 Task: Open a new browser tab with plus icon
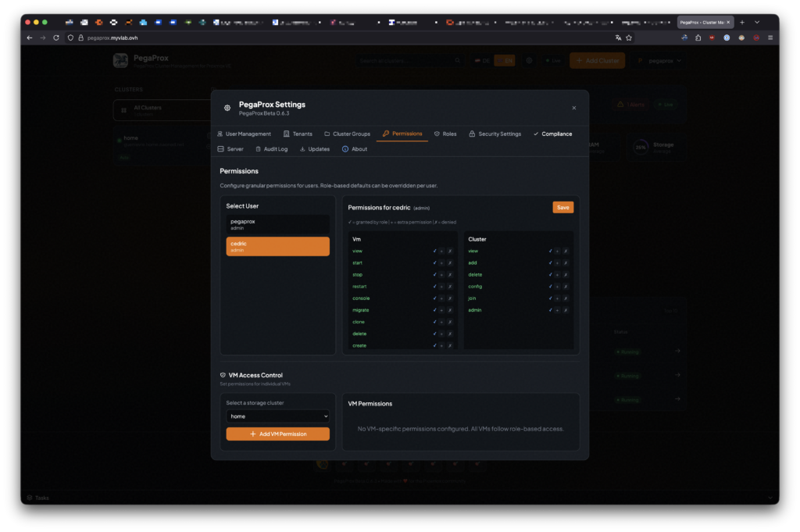pyautogui.click(x=742, y=22)
